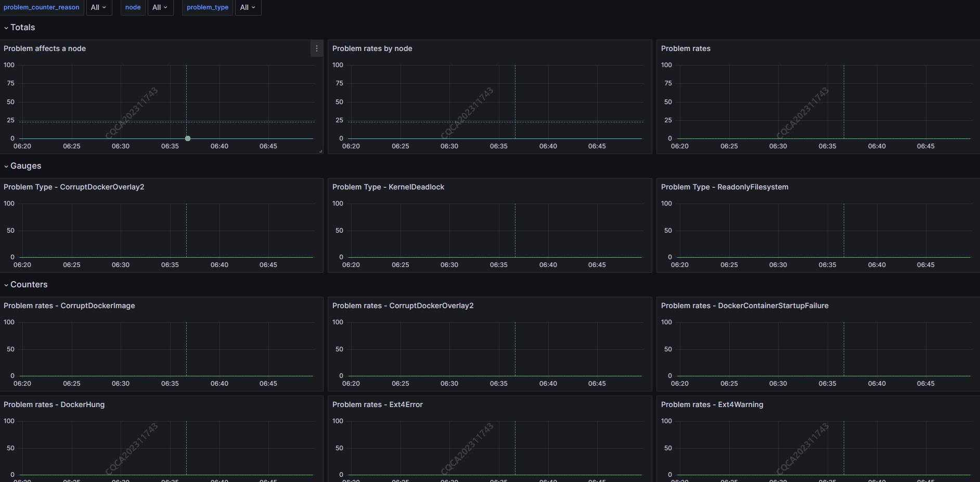The image size is (980, 482).
Task: Open 'Problem Type - CorruptDockerOverlay2' panel title
Action: coord(74,187)
